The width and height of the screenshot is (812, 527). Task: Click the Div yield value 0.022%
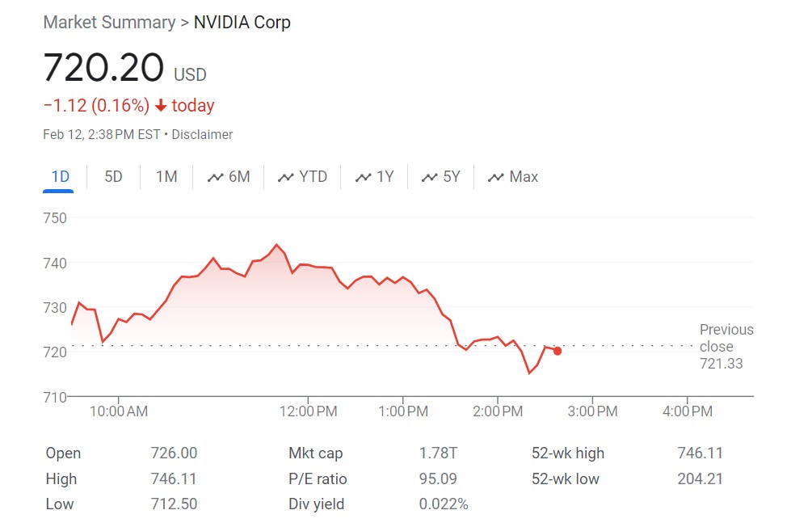(x=444, y=504)
